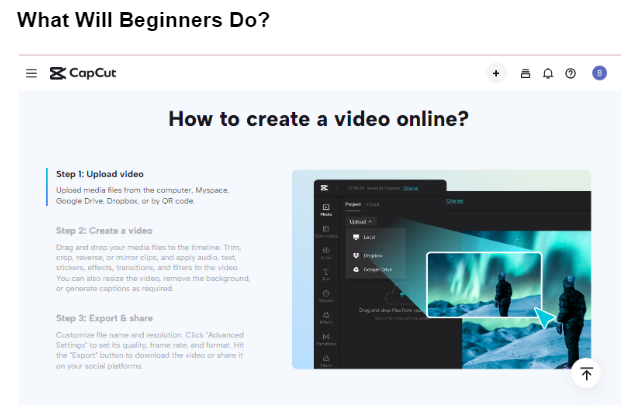Open the notifications bell

(x=548, y=73)
